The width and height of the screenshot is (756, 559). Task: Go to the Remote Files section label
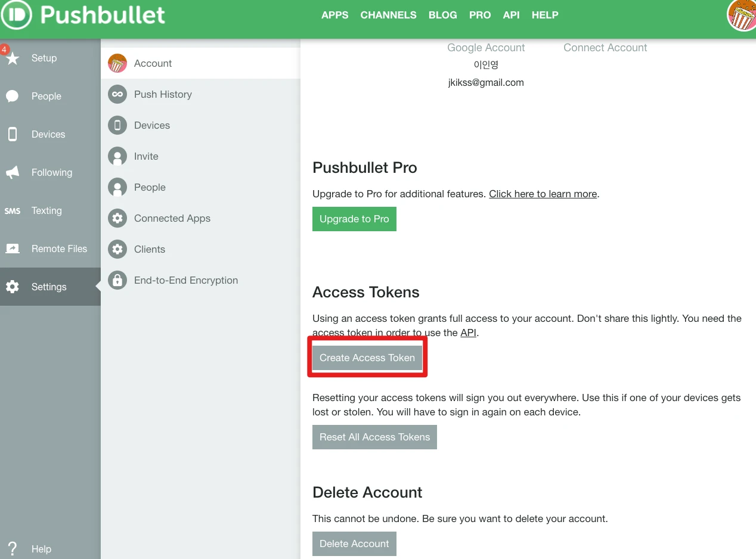point(59,249)
